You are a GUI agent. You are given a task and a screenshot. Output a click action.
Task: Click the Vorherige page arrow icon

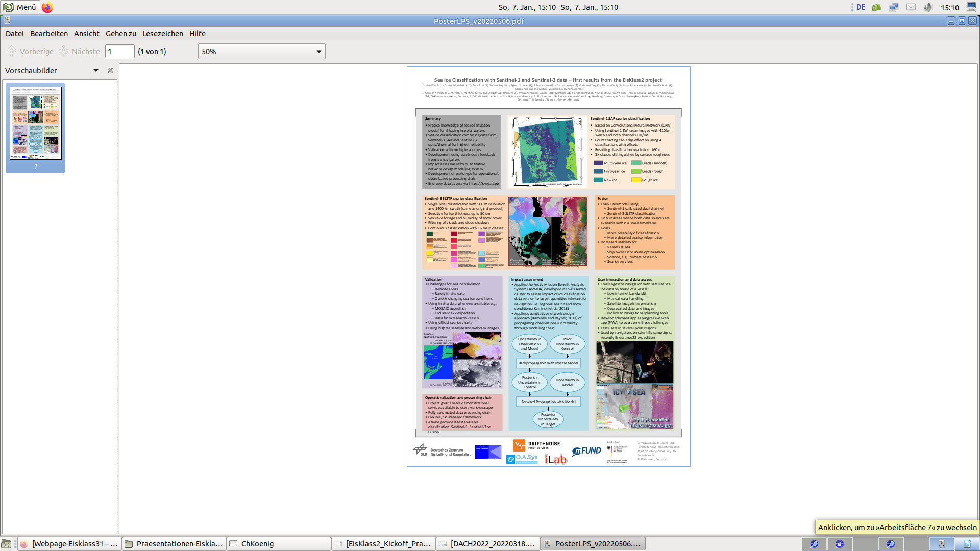11,52
